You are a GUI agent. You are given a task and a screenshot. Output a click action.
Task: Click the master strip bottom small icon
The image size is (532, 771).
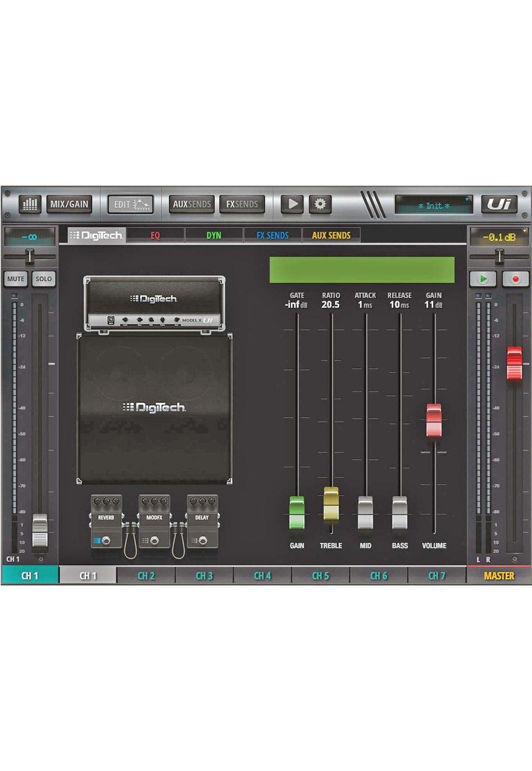(x=515, y=559)
